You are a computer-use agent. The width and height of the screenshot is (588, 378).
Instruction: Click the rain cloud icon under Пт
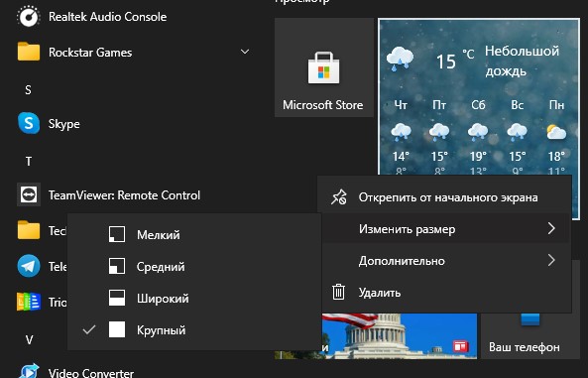point(439,133)
